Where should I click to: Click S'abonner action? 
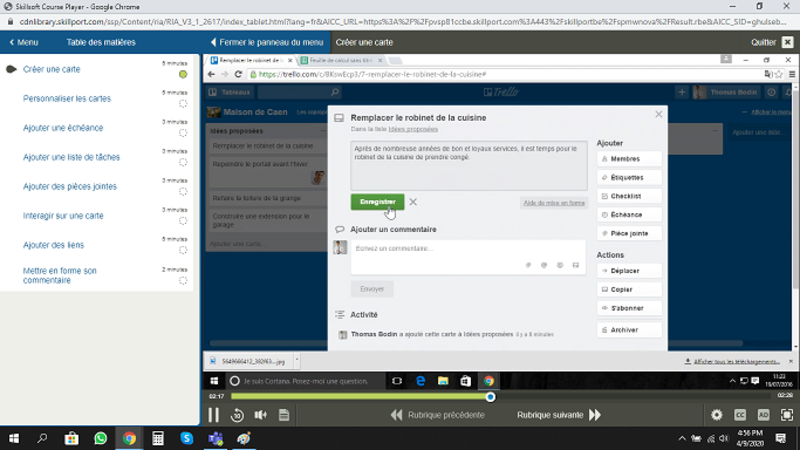pos(629,308)
